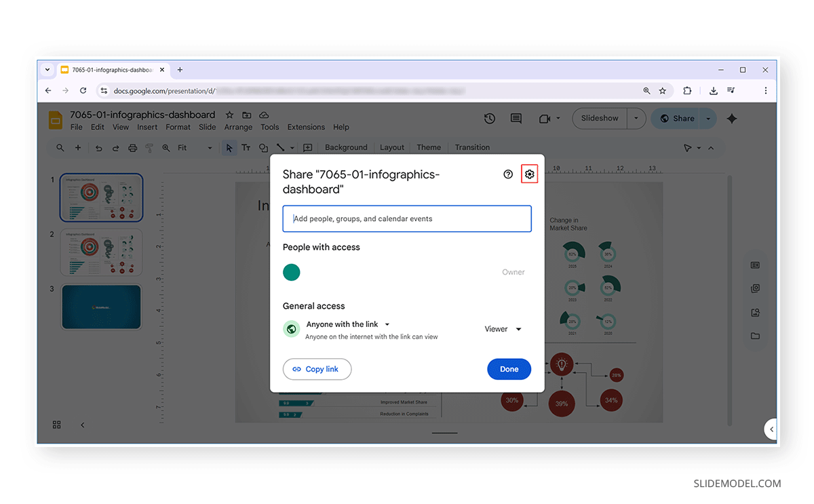Select the Line tool

click(280, 147)
